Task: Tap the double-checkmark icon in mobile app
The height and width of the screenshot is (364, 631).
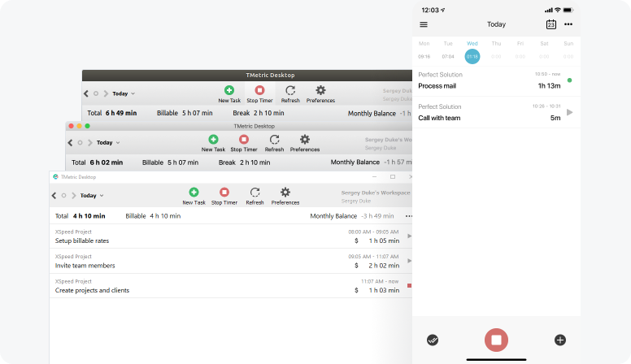Action: pyautogui.click(x=433, y=340)
